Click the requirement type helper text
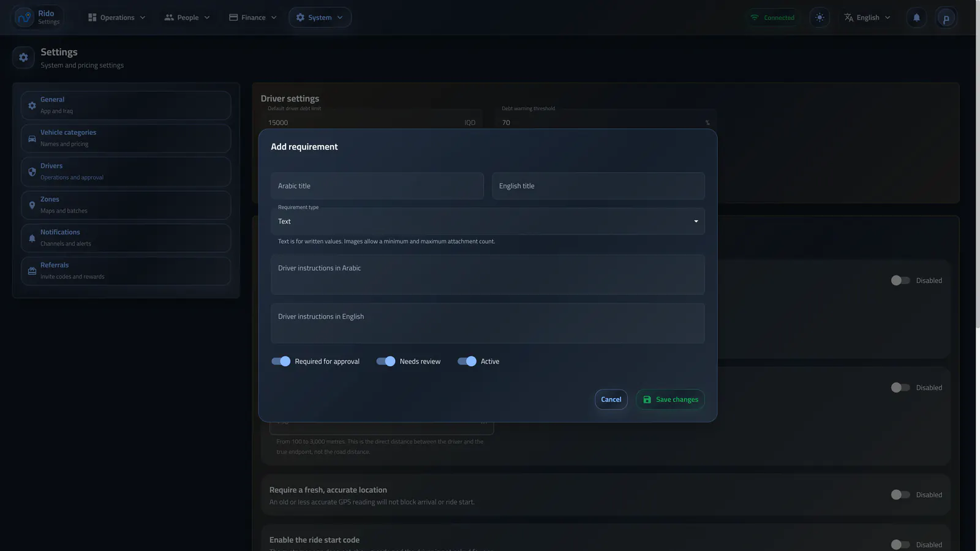980x551 pixels. 386,241
